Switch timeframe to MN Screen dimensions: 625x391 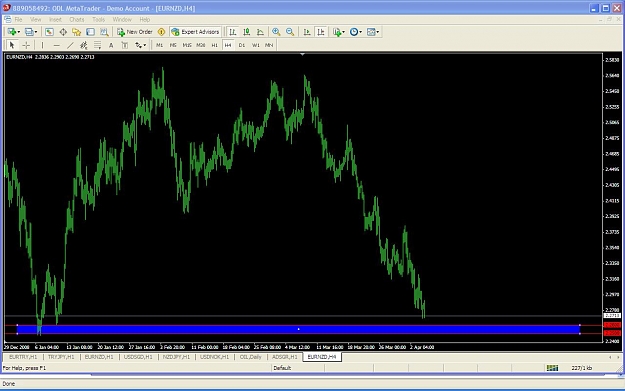[x=269, y=45]
